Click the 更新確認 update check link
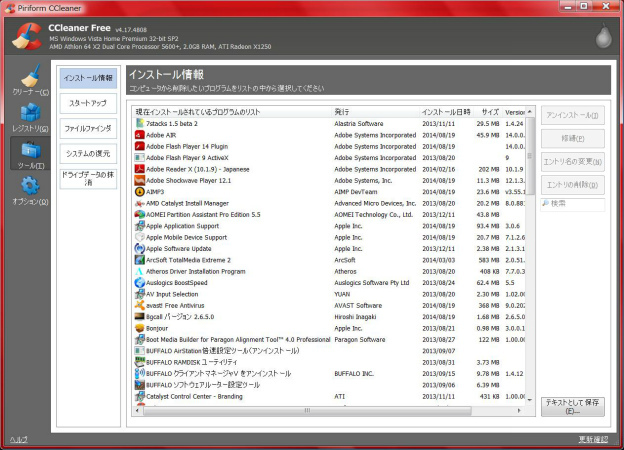 [593, 439]
